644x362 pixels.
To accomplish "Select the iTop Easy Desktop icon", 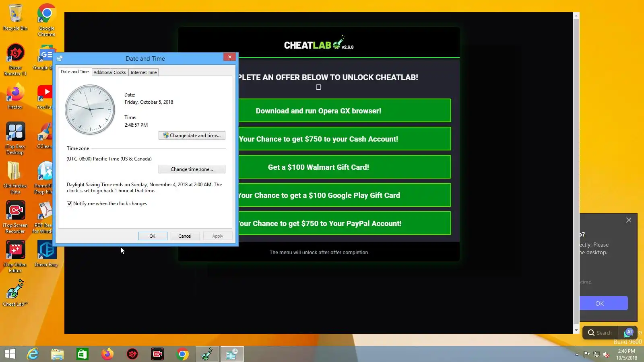I will [x=15, y=138].
